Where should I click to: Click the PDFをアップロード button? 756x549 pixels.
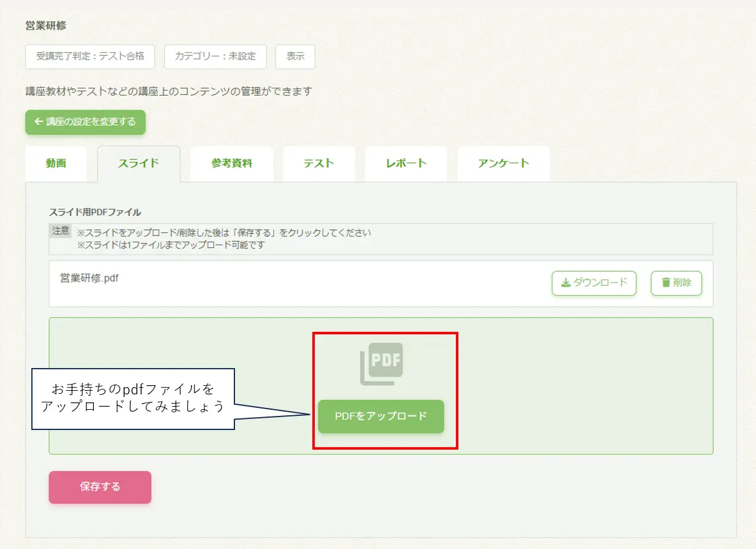point(380,417)
